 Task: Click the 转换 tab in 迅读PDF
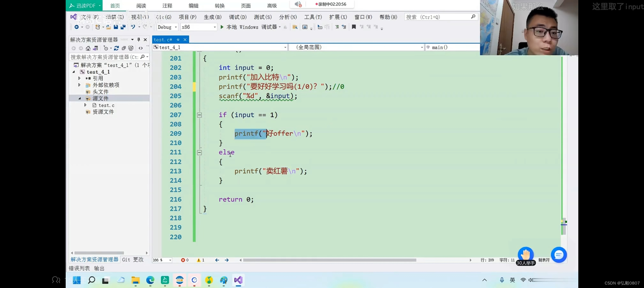click(219, 6)
